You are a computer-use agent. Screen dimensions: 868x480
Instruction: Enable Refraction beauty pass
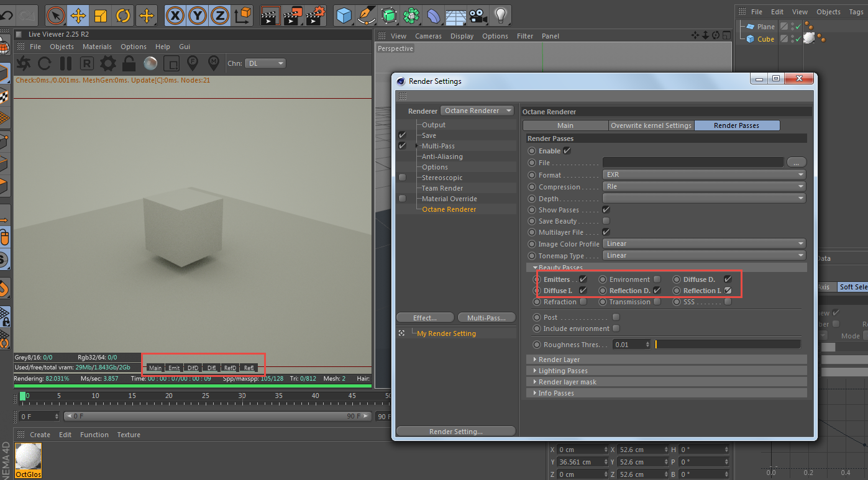tap(583, 302)
